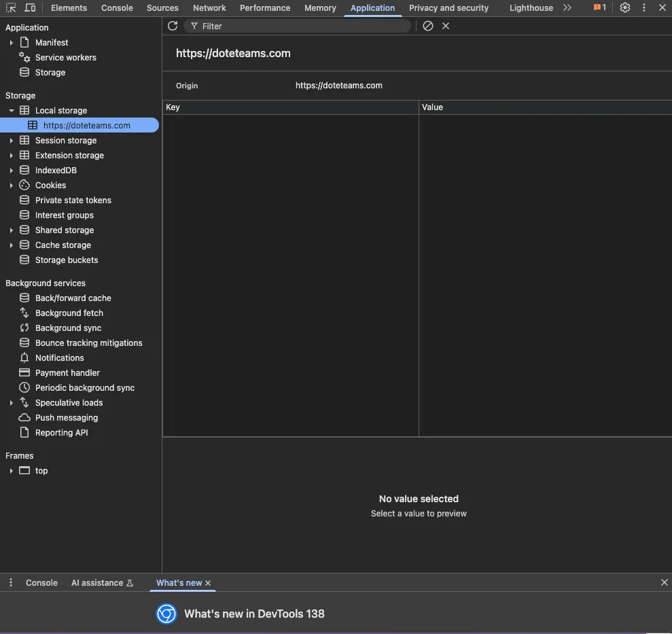The height and width of the screenshot is (634, 672).
Task: Close the DevTools panel
Action: [x=662, y=7]
